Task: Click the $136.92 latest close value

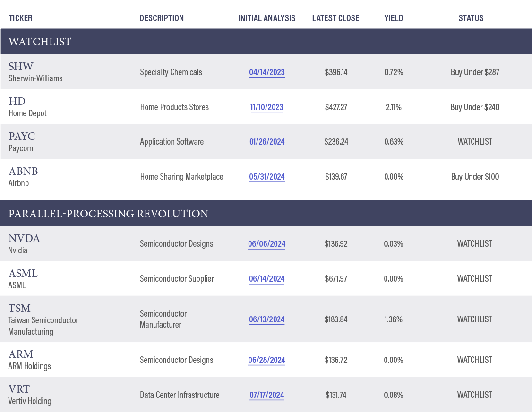Action: pyautogui.click(x=336, y=244)
